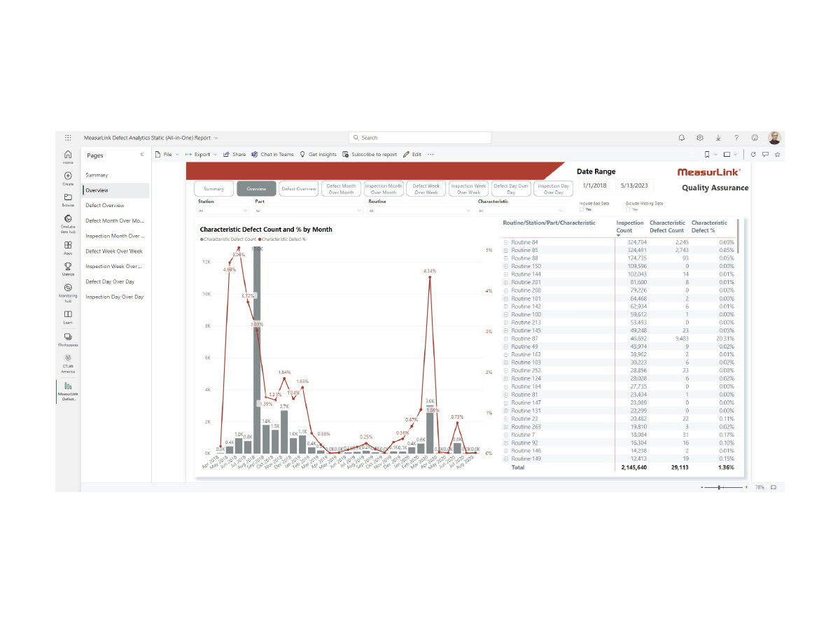This screenshot has width=840, height=630.
Task: Select Inspection Week Over... page
Action: pyautogui.click(x=115, y=266)
